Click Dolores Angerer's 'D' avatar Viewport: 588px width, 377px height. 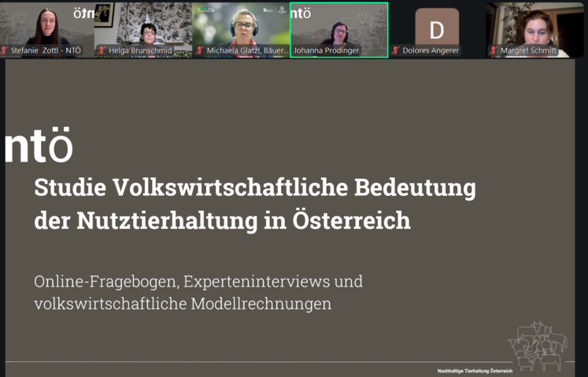(437, 29)
